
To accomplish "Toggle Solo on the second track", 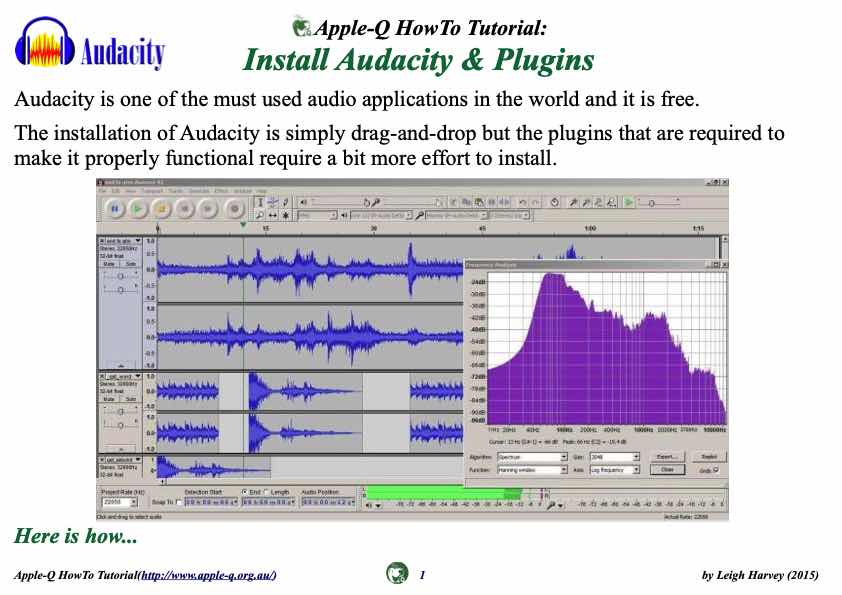I will [x=131, y=399].
